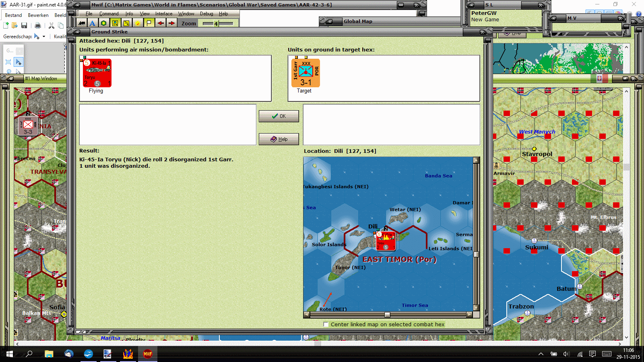This screenshot has width=644, height=362.
Task: Open the Window menu
Action: [186, 14]
